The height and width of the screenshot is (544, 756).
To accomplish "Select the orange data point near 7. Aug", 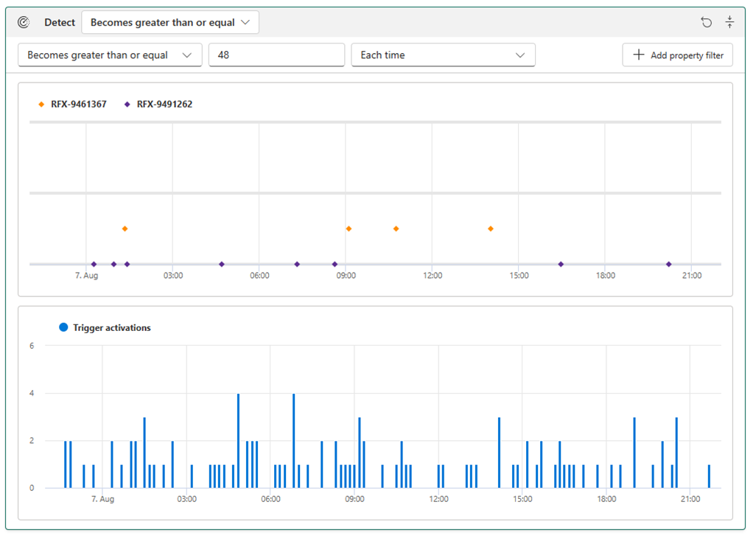I will pos(125,229).
